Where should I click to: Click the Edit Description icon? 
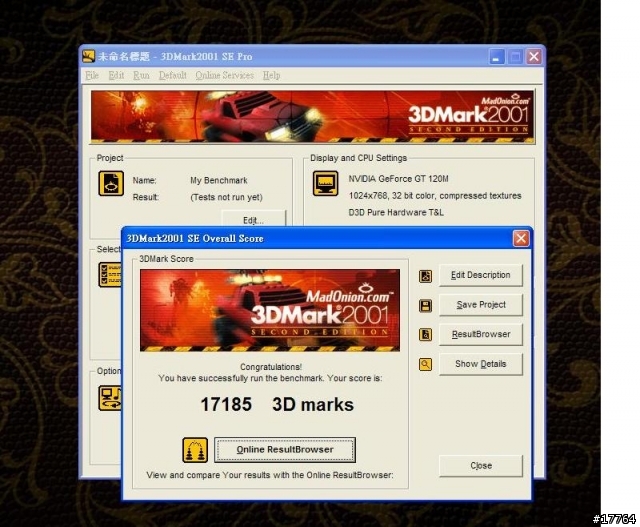point(425,276)
